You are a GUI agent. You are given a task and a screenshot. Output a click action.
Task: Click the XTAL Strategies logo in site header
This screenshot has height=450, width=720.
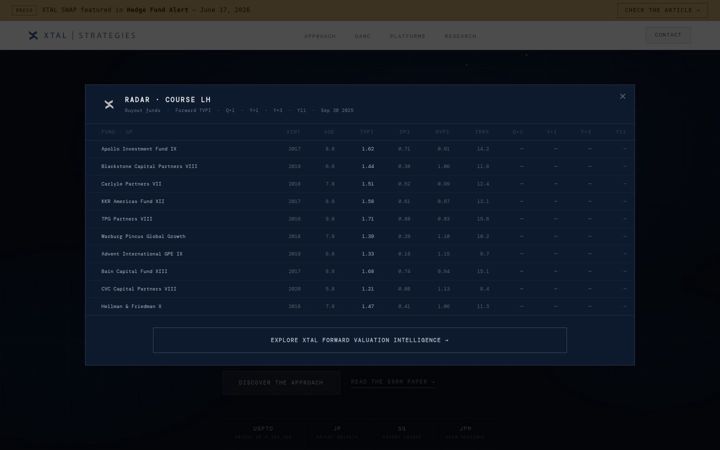coord(82,35)
